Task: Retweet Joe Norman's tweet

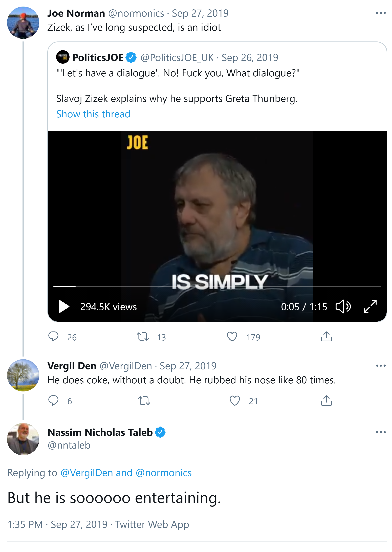Action: click(143, 337)
